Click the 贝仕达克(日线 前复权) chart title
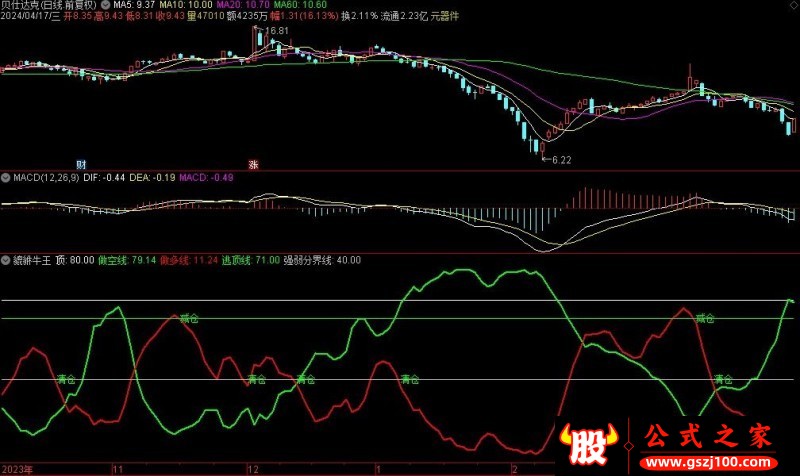800x476 pixels. click(48, 5)
